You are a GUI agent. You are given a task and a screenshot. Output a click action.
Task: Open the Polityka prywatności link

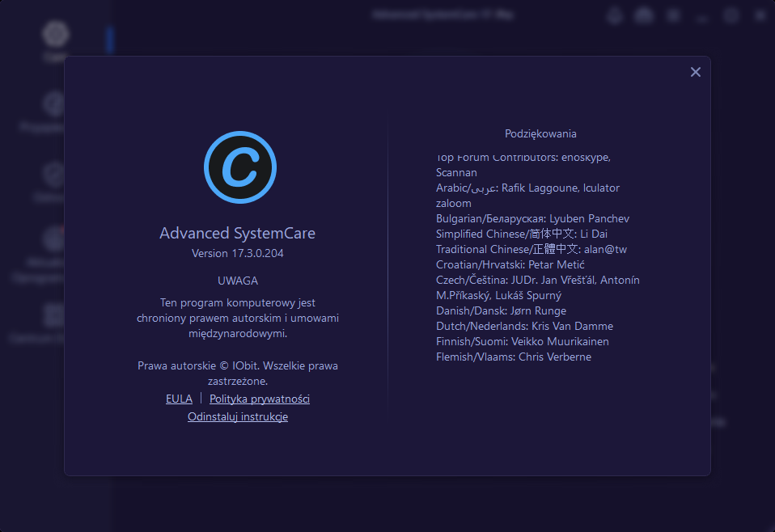point(260,399)
